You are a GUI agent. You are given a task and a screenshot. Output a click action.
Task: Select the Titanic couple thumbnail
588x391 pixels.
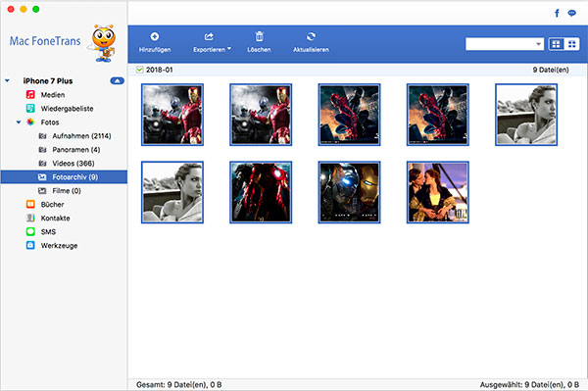[x=438, y=192]
